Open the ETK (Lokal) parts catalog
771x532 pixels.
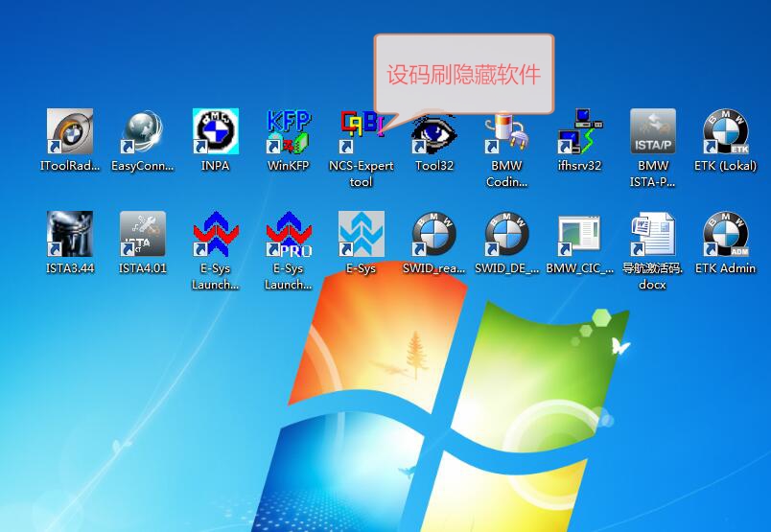click(x=725, y=132)
